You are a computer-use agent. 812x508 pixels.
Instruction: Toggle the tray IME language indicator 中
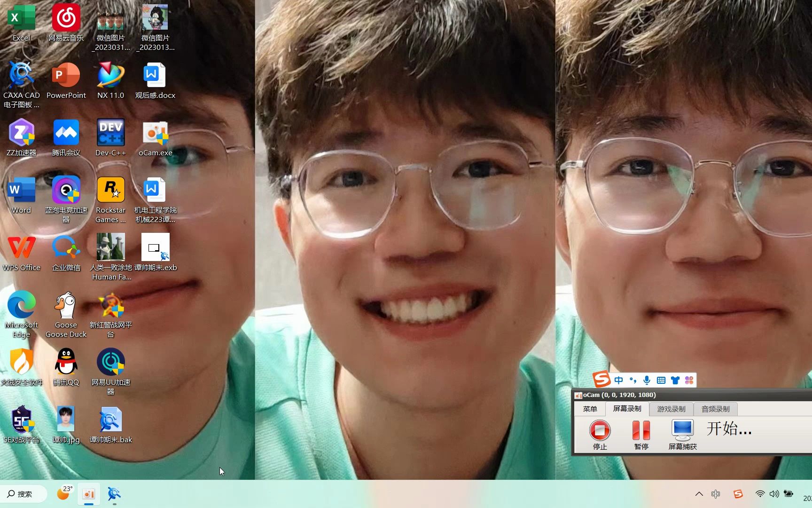click(x=716, y=494)
